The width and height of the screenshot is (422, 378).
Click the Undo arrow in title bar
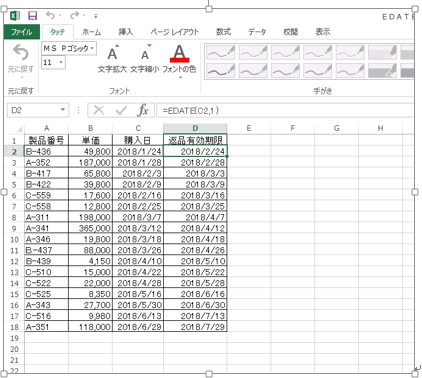coord(50,15)
